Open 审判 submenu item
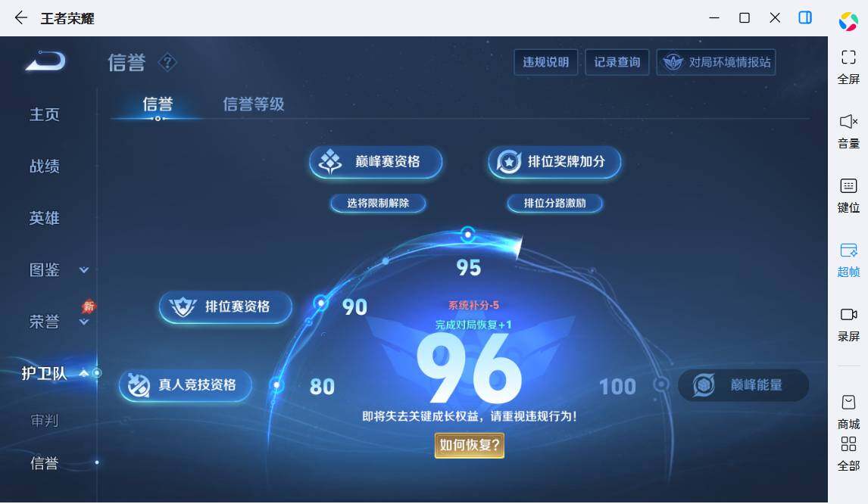The height and width of the screenshot is (504, 868). coord(44,421)
